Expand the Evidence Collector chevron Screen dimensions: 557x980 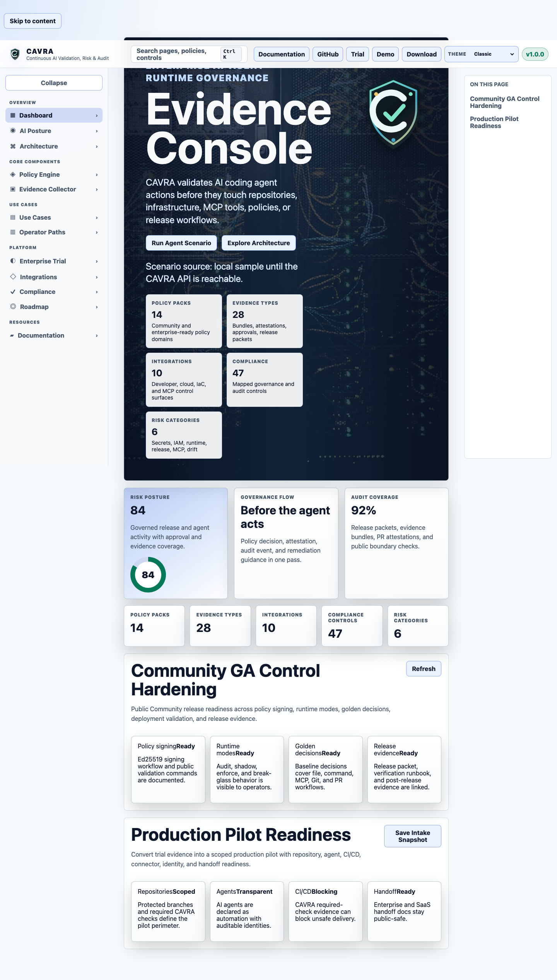[97, 190]
